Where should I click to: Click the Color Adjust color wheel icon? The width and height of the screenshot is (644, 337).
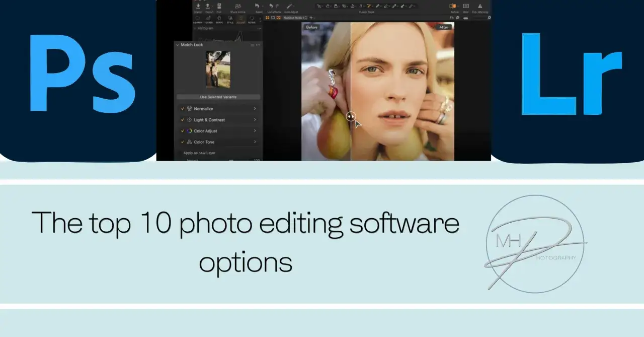[x=189, y=131]
